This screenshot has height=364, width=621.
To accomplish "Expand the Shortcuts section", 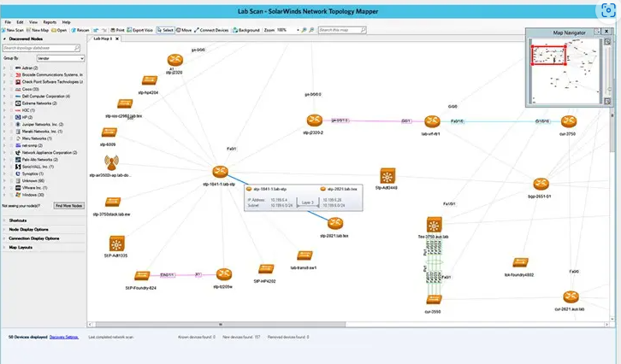I will click(x=5, y=220).
